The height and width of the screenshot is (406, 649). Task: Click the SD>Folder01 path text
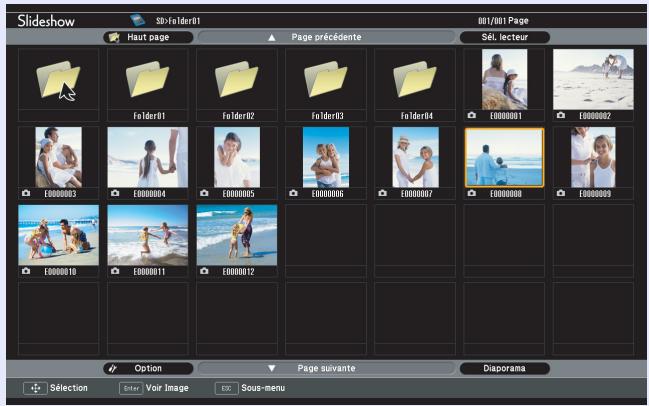pos(178,21)
